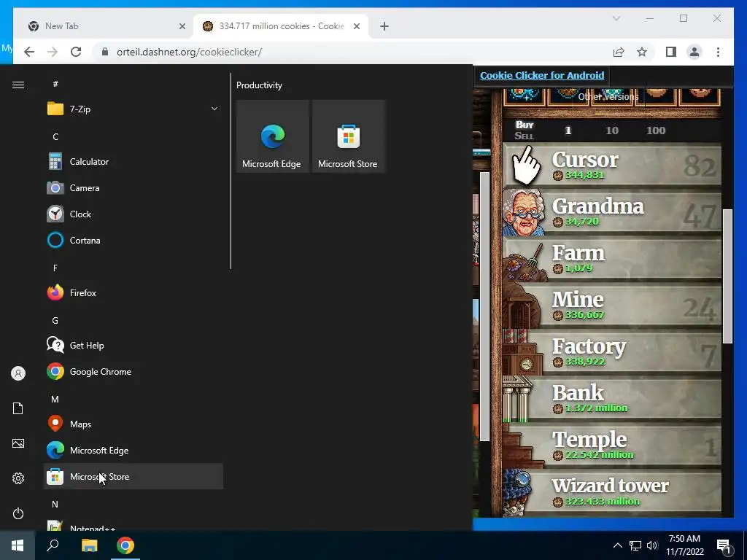This screenshot has height=560, width=747.
Task: Buy a Factory building
Action: pyautogui.click(x=612, y=352)
